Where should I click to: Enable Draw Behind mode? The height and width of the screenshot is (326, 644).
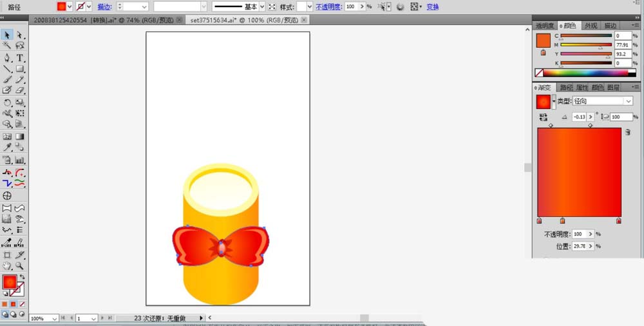click(x=13, y=314)
